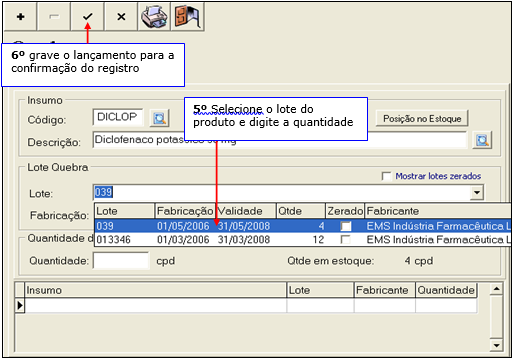Click in the Descrição text field
Screen dimensions: 515x361
[x=280, y=140]
